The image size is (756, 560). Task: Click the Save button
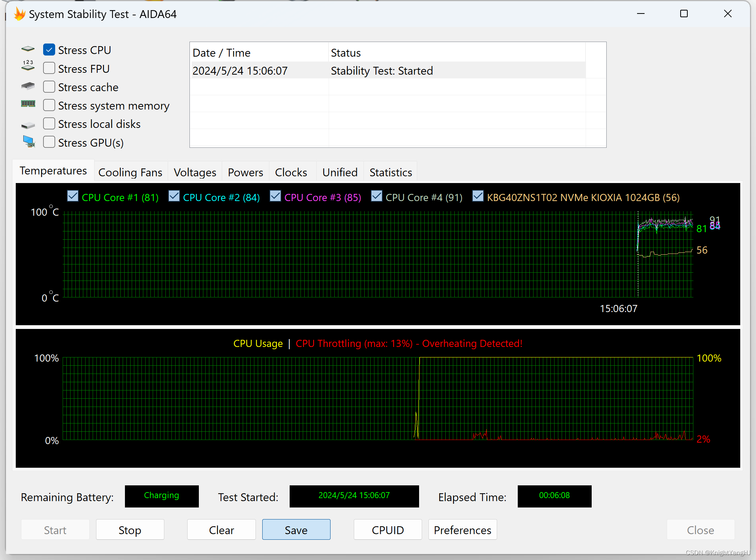pyautogui.click(x=295, y=529)
